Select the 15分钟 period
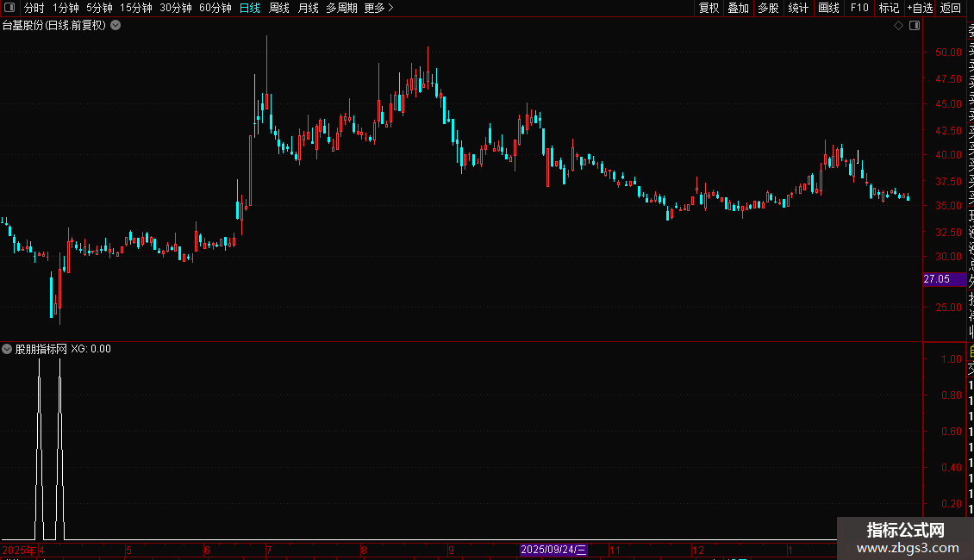Image resolution: width=974 pixels, height=560 pixels. click(x=136, y=8)
